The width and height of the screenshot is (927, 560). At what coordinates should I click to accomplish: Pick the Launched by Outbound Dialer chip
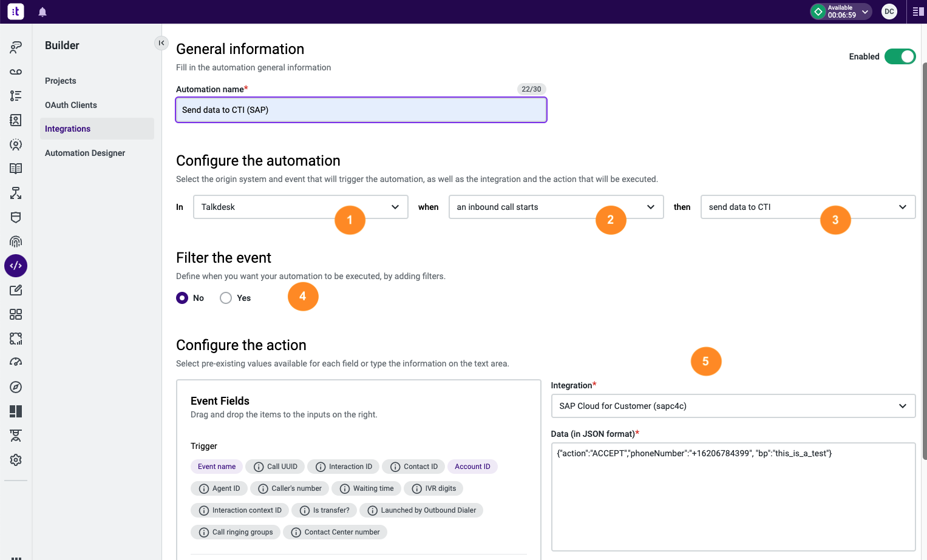(421, 510)
